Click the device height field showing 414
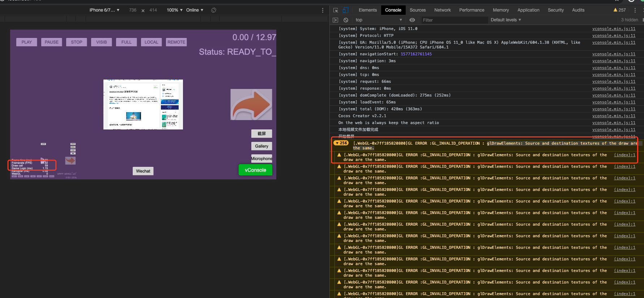The height and width of the screenshot is (298, 644). 153,10
